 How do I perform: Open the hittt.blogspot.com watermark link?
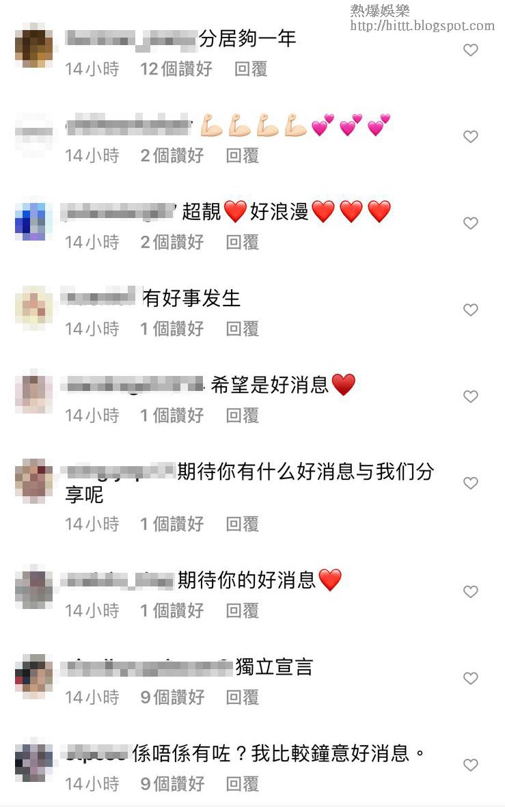click(422, 25)
